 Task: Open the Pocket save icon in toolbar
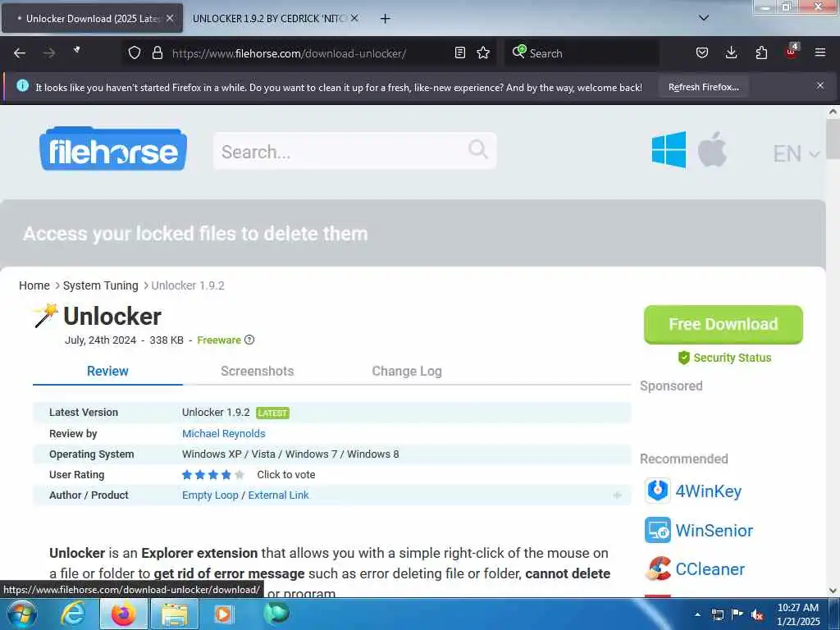[x=702, y=53]
